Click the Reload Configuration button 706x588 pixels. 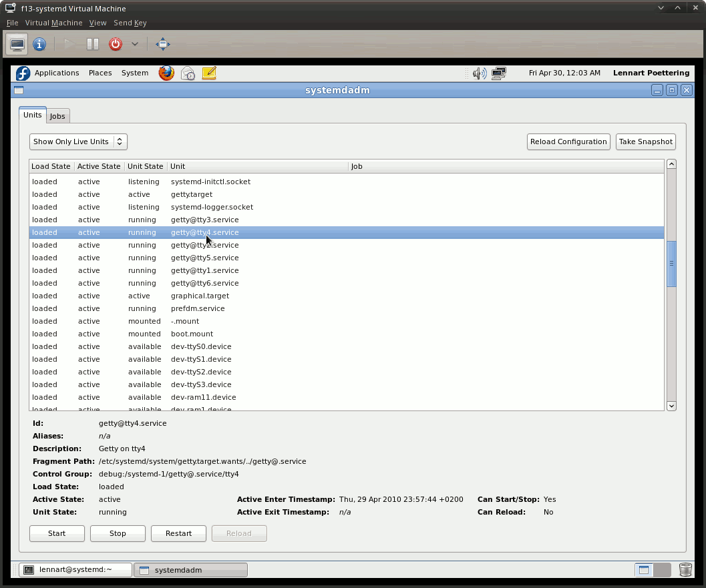[568, 141]
